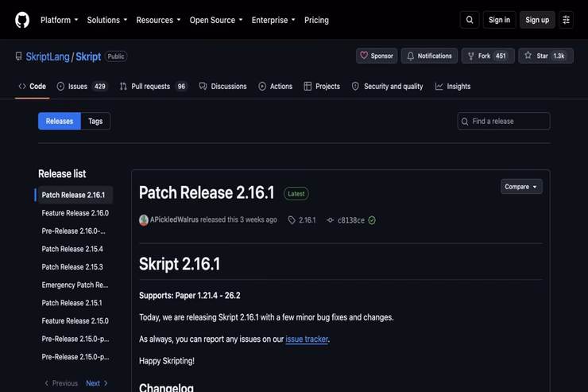The image size is (588, 392).
Task: Select the Releases view button
Action: 60,121
